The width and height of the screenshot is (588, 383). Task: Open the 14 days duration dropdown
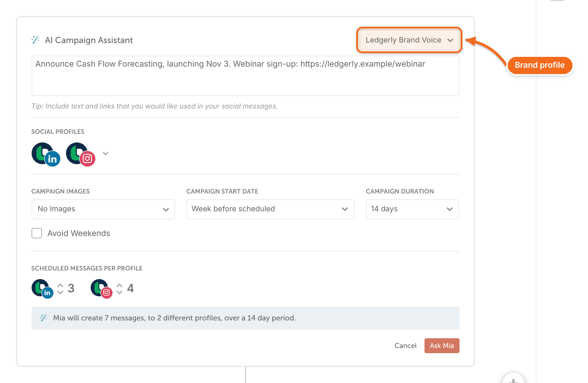coord(412,209)
